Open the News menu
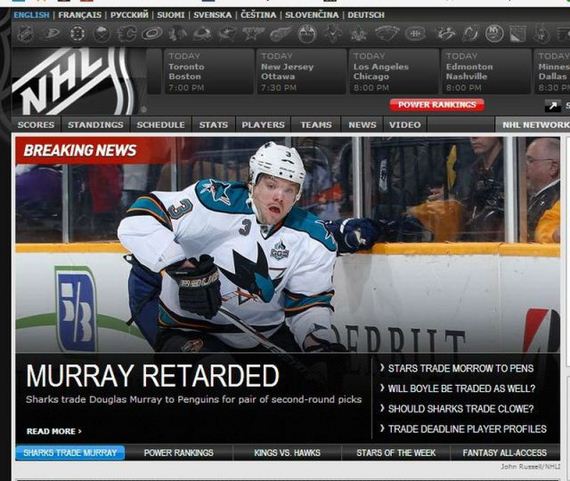570x481 pixels. coord(362,125)
